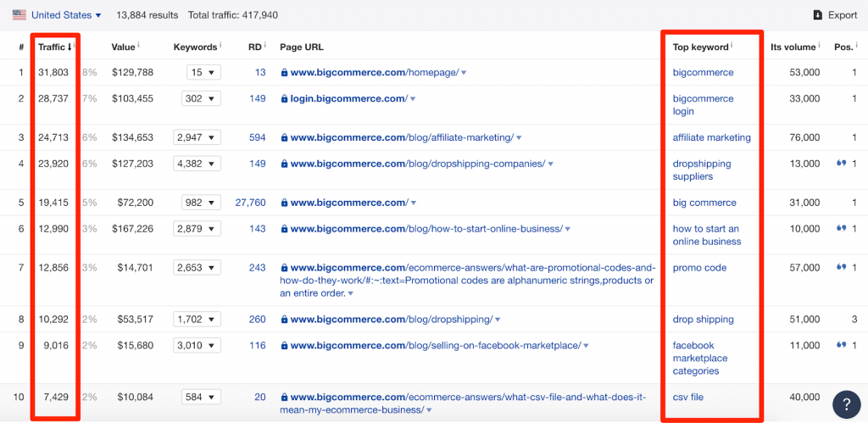The image size is (868, 423).
Task: Sort by the Value column header
Action: 123,47
